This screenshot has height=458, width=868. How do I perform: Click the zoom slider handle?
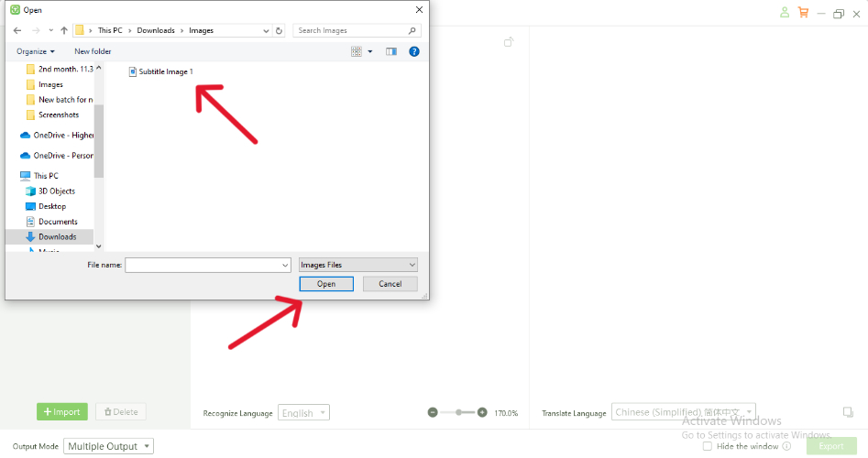point(457,413)
